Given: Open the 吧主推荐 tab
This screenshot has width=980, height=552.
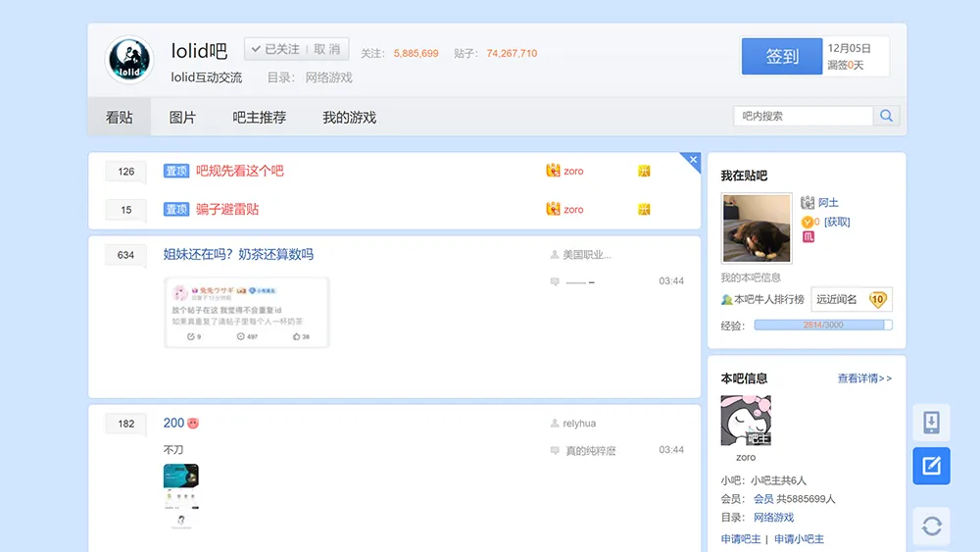Looking at the screenshot, I should pyautogui.click(x=259, y=117).
